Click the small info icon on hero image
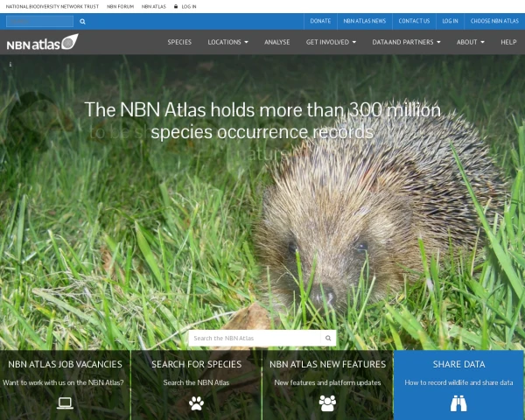The image size is (525, 420). (10, 64)
